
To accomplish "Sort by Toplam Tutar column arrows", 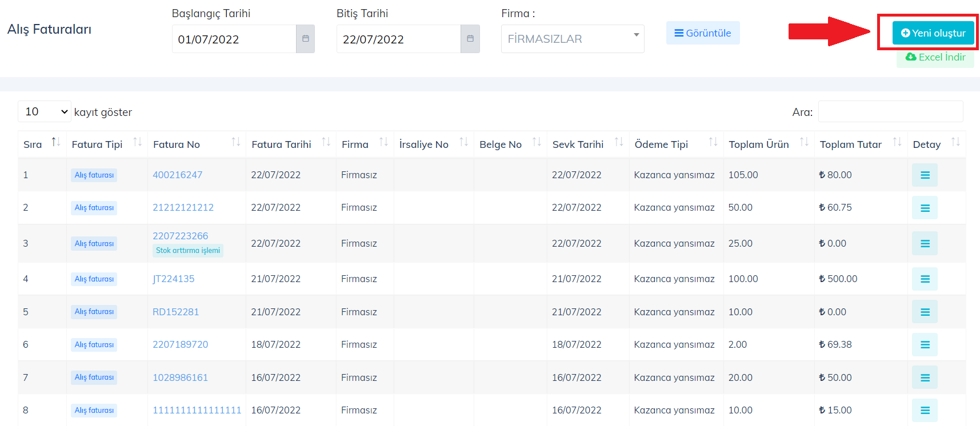I will (x=897, y=142).
